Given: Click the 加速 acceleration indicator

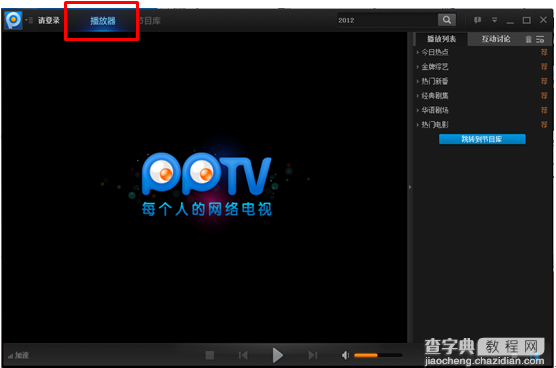Looking at the screenshot, I should point(18,355).
